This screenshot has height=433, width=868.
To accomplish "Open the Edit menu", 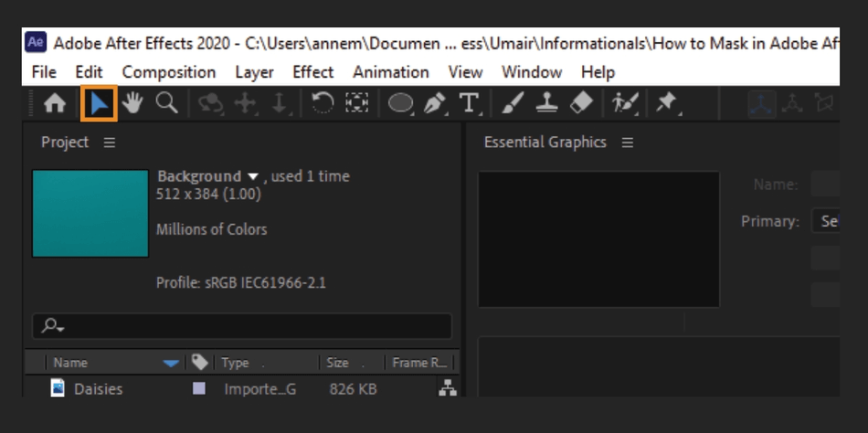I will click(89, 72).
